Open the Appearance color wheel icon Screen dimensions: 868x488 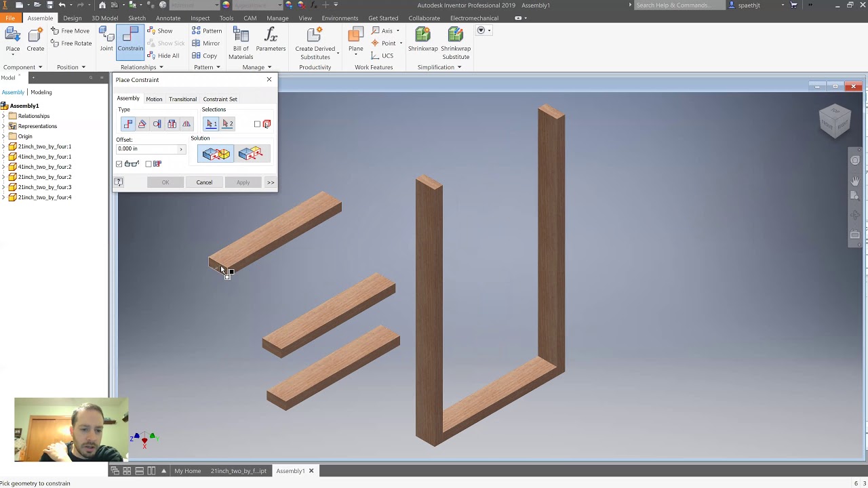[226, 5]
